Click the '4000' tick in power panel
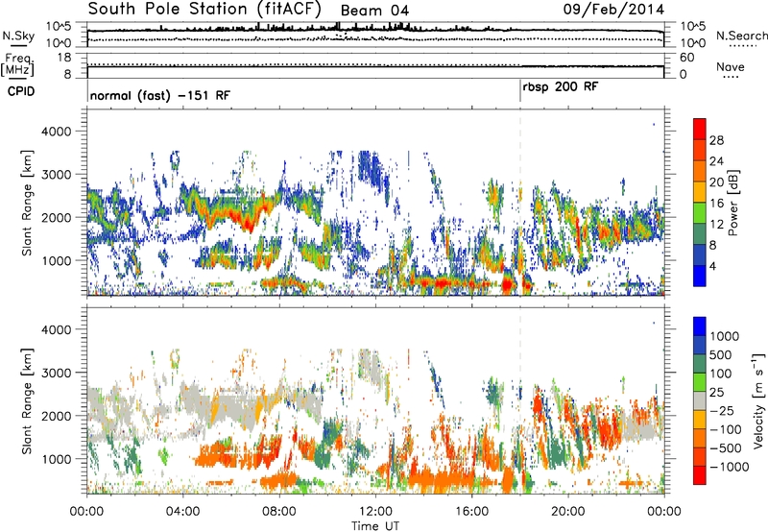Screen dimensions: 768x532 [x=56, y=131]
